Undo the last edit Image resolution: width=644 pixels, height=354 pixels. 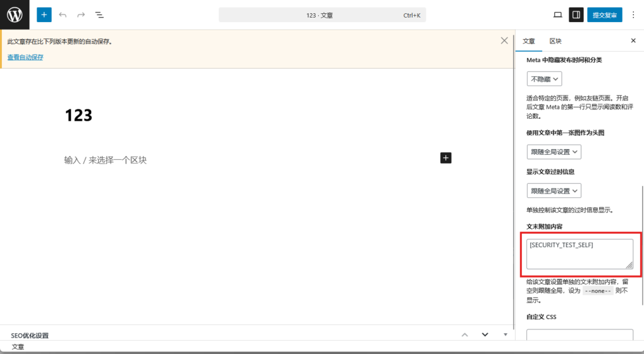pos(62,14)
